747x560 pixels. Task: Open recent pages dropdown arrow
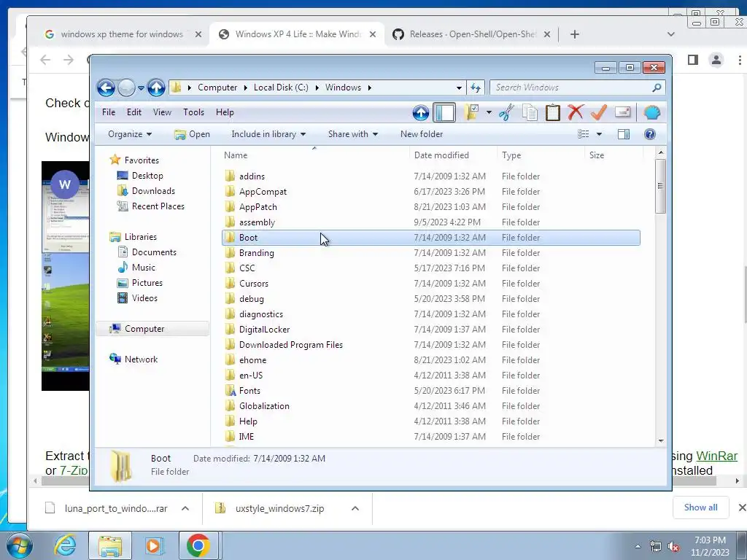(x=141, y=88)
